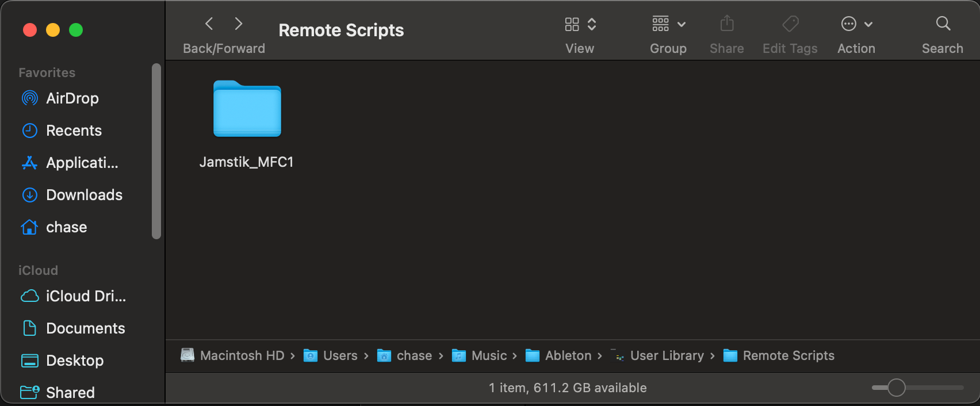
Task: Click the Ableton folder icon in path bar
Action: (533, 355)
